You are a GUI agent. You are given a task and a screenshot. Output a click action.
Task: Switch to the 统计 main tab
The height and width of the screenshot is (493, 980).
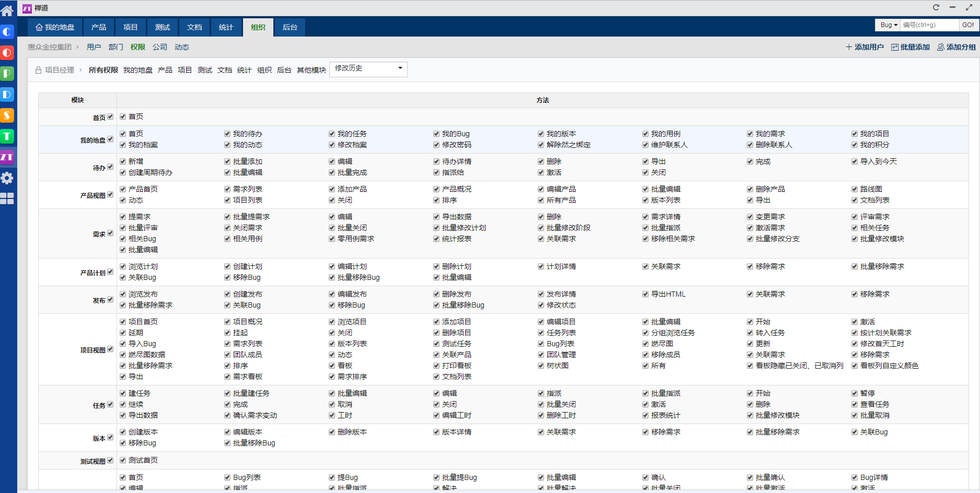tap(226, 27)
